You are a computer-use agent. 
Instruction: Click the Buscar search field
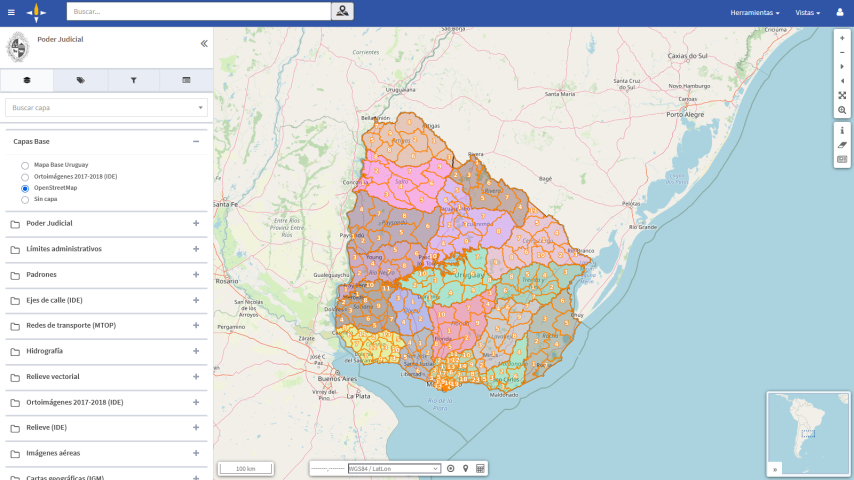pos(199,11)
